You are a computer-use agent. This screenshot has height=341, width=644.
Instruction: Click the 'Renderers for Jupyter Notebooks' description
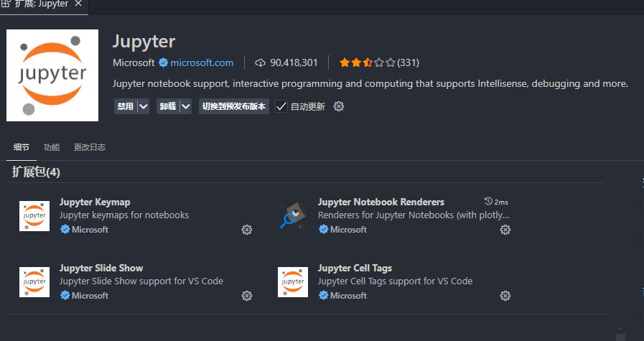414,215
